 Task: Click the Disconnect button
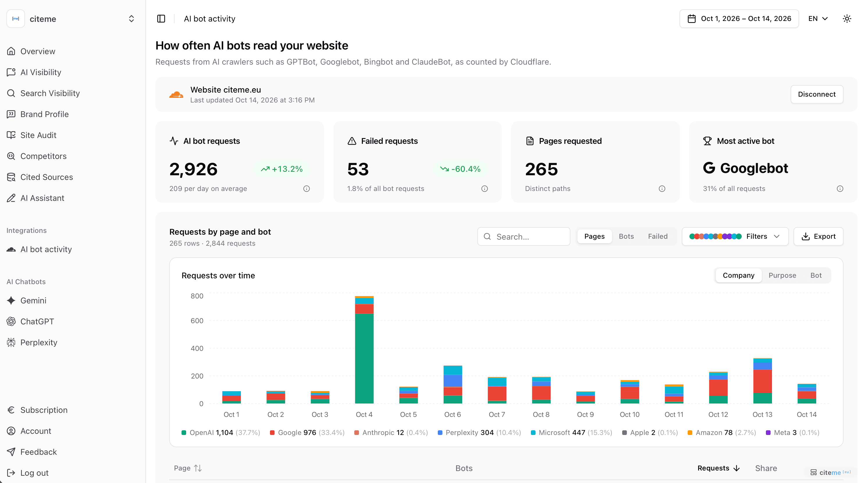click(817, 94)
